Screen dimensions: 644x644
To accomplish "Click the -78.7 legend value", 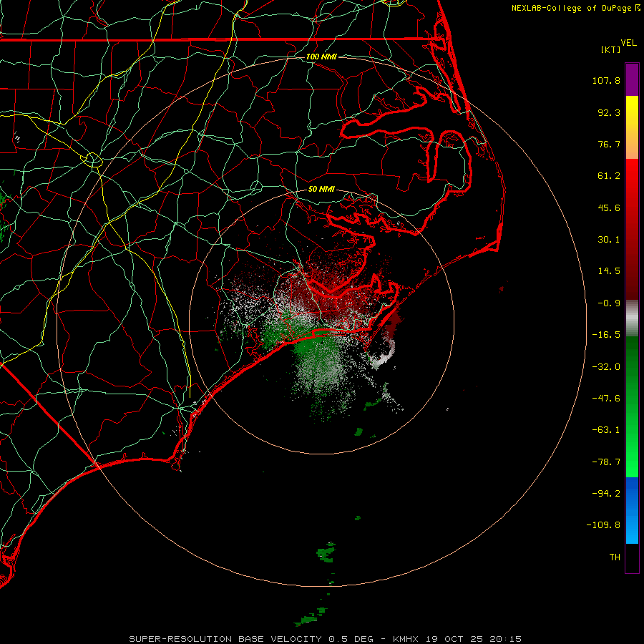I will [606, 462].
